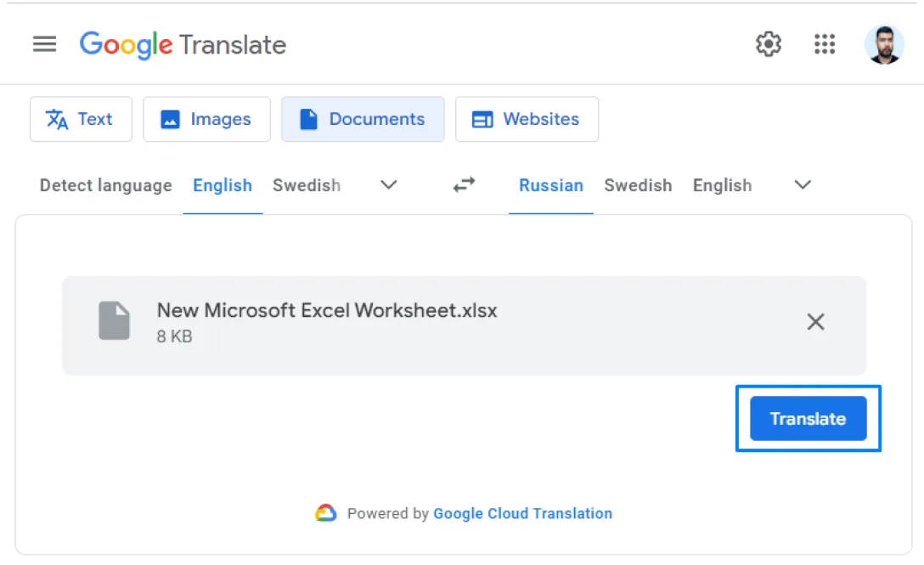
Task: Switch target language to Swedish
Action: (638, 185)
